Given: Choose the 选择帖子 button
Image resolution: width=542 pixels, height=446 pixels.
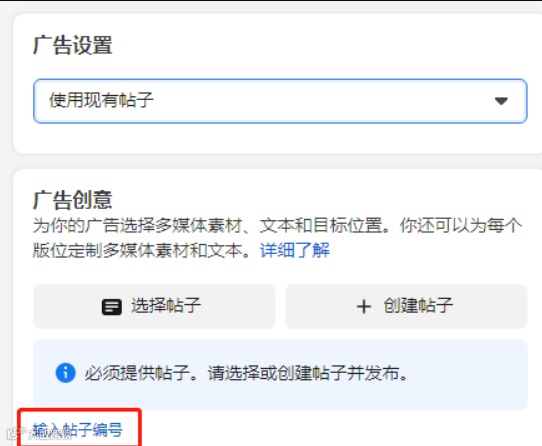Looking at the screenshot, I should tap(154, 306).
